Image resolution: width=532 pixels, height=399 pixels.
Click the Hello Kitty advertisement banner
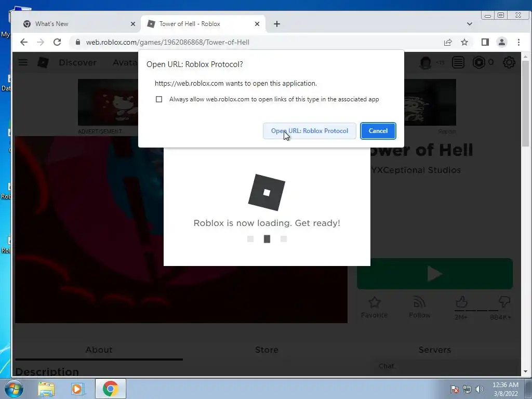pos(108,102)
